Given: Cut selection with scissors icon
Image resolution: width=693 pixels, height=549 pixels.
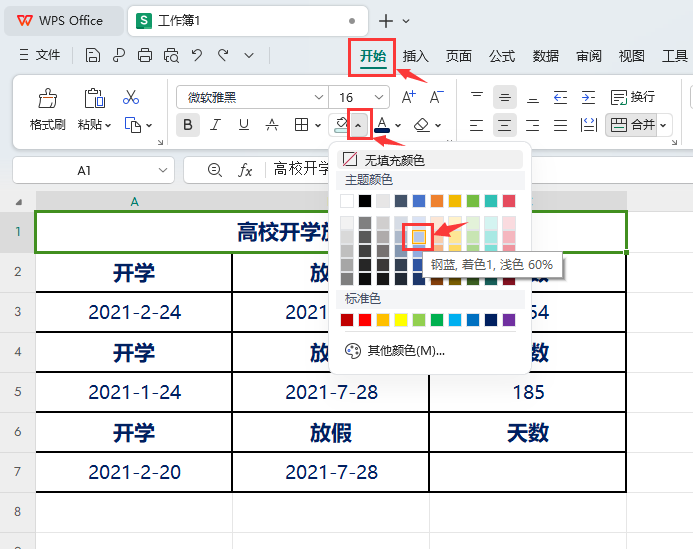Looking at the screenshot, I should (x=131, y=97).
